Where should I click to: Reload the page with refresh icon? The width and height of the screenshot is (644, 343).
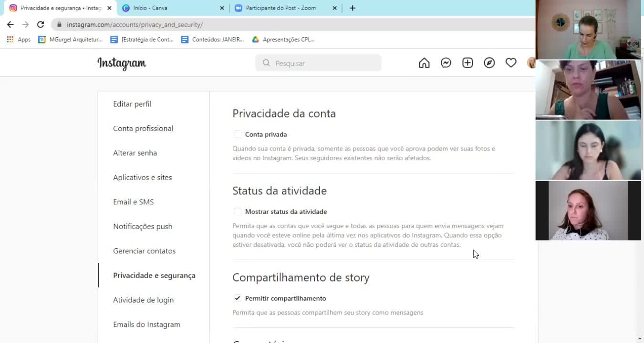(41, 24)
